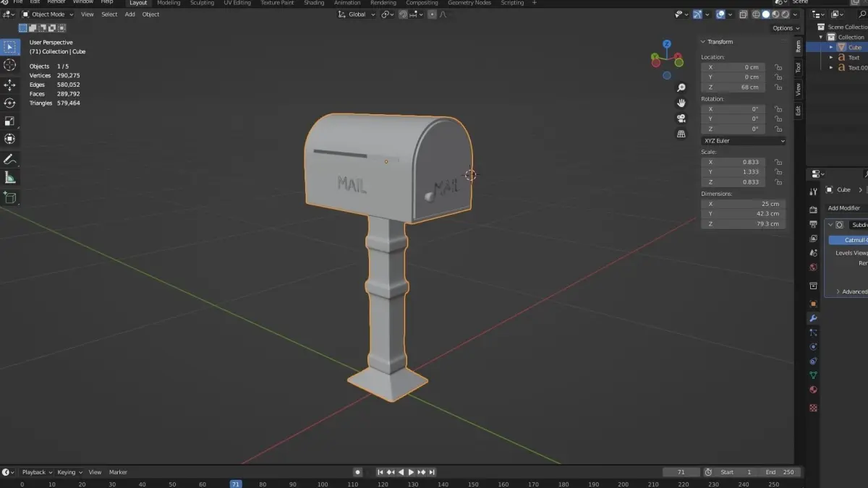This screenshot has height=488, width=868.
Task: Pick the Rotate tool
Action: [x=9, y=103]
